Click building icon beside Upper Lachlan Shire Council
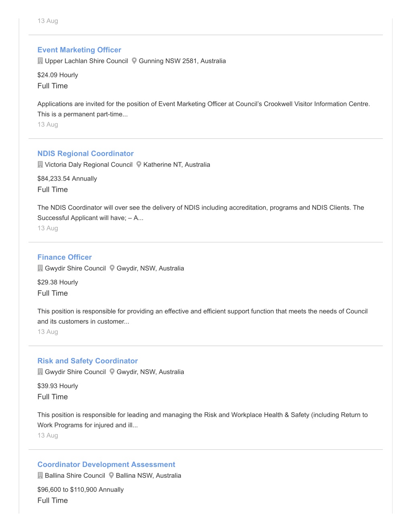411x532 pixels. pyautogui.click(x=40, y=61)
